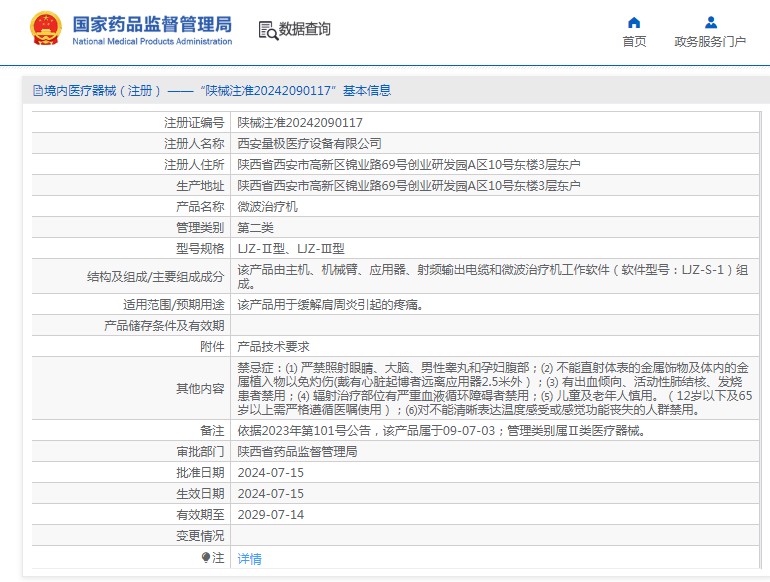The width and height of the screenshot is (770, 582).
Task: Click the 备注 remark about 2023年第101号公告
Action: point(441,431)
